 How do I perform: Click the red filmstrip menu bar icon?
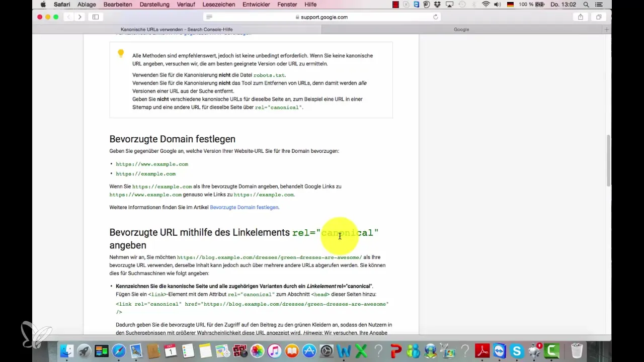(x=396, y=5)
